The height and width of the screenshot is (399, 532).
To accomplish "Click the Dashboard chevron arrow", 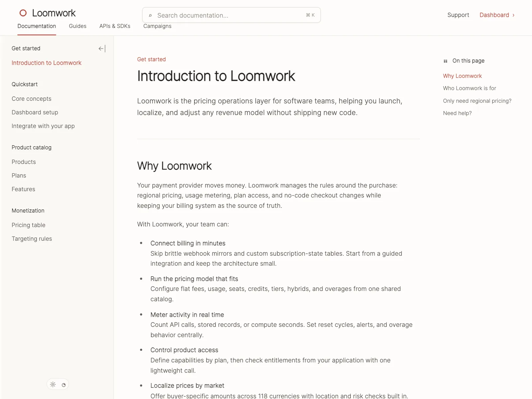I will (x=513, y=15).
